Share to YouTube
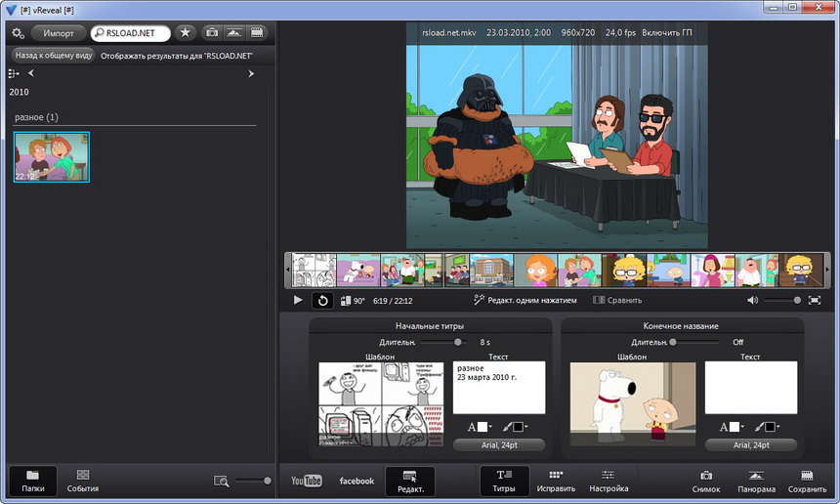The height and width of the screenshot is (504, 840). coord(307,481)
